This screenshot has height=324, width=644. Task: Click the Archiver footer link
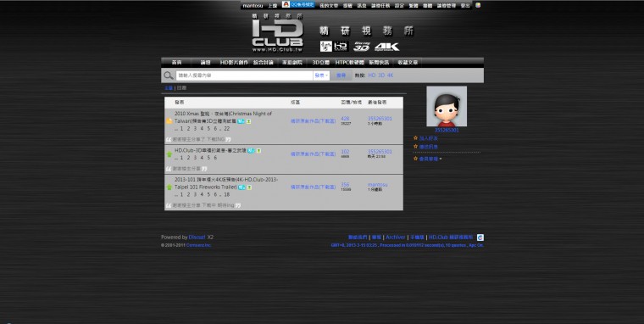[396, 237]
